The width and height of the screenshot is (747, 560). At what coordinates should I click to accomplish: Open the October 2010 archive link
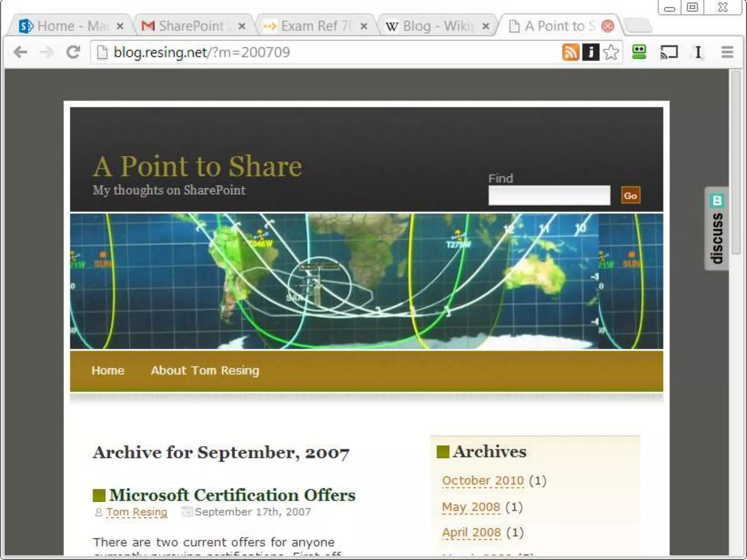click(x=483, y=481)
